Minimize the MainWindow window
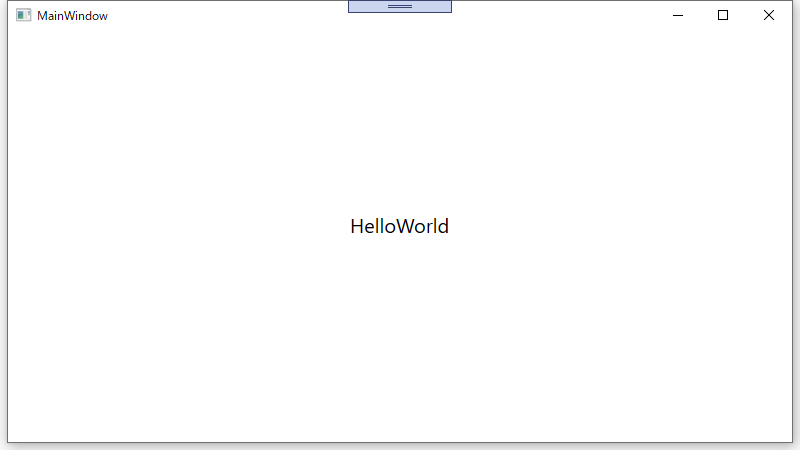800x450 pixels. coord(678,15)
